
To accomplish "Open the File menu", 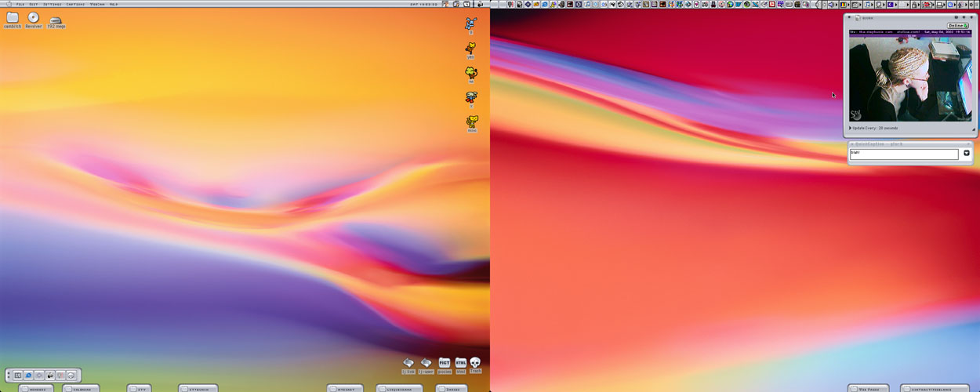I will pyautogui.click(x=20, y=4).
